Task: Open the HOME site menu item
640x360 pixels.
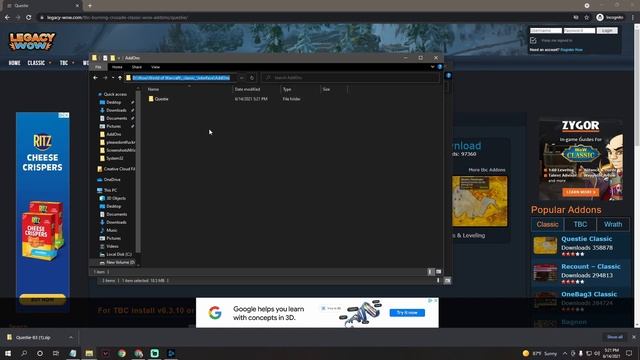Action: click(14, 63)
